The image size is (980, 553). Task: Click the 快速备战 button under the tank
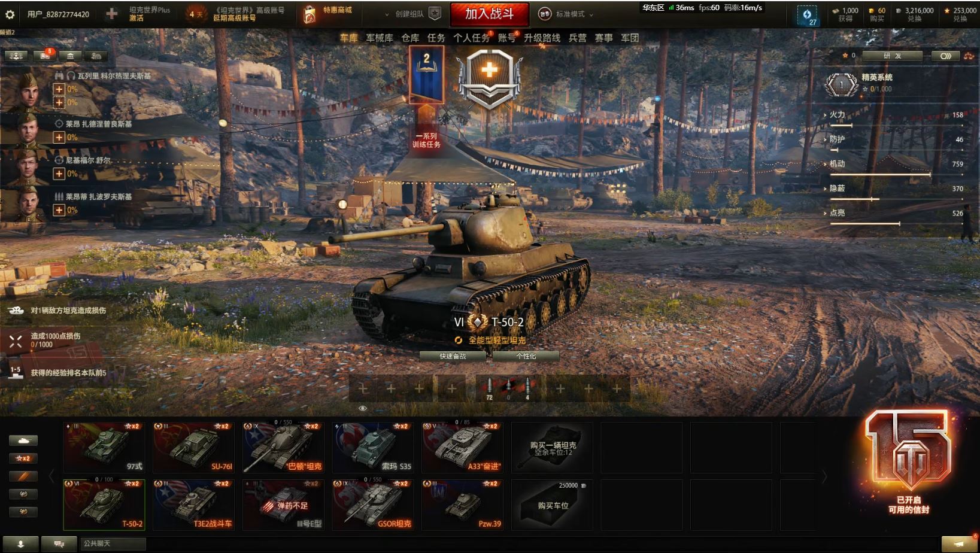[x=453, y=356]
